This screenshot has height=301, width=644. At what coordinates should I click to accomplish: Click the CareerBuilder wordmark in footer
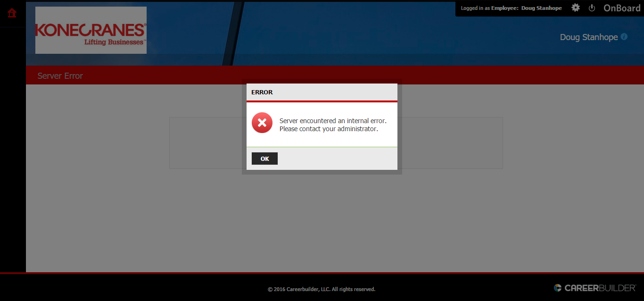pos(601,288)
